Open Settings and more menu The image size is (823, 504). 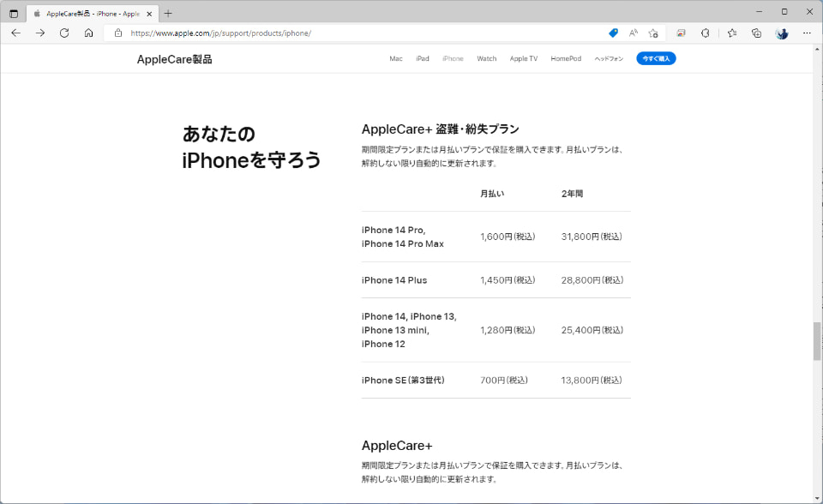pos(806,33)
